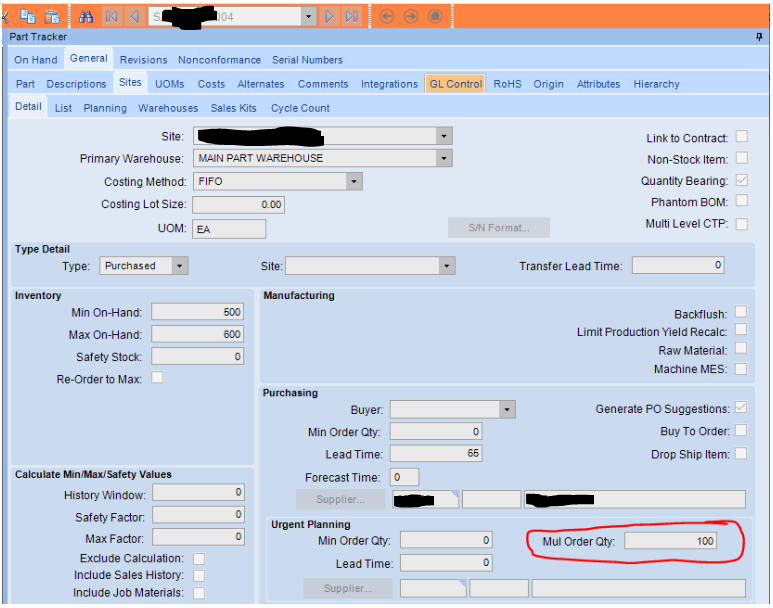Open the GL Control tab
773x608 pixels.
point(456,84)
